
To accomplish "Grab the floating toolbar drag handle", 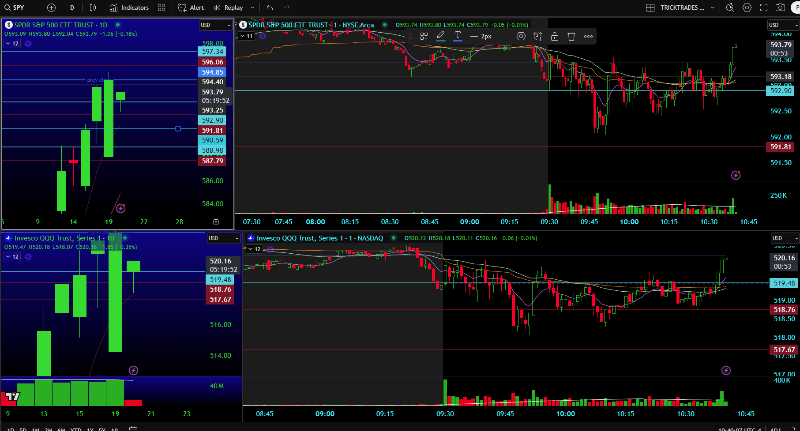I will point(411,36).
